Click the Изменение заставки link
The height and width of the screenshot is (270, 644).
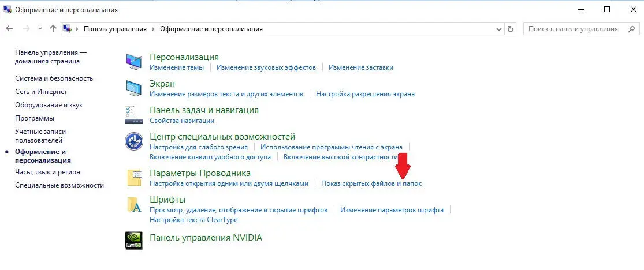[360, 67]
